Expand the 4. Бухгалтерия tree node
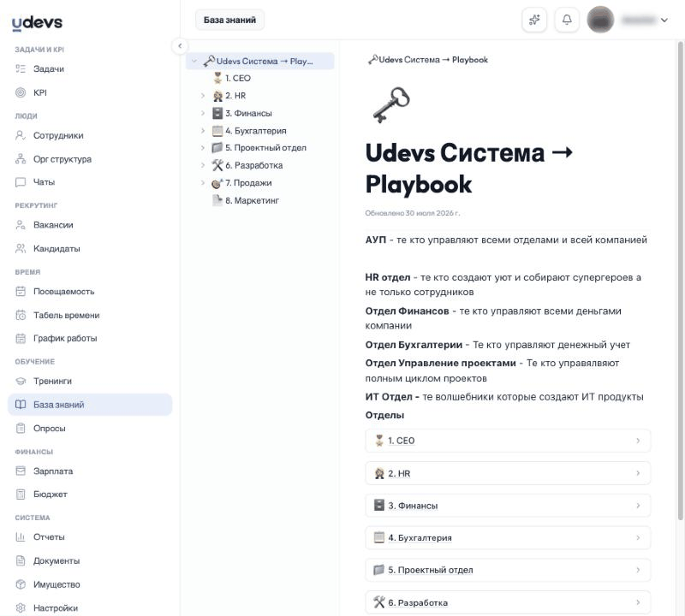 click(x=203, y=131)
